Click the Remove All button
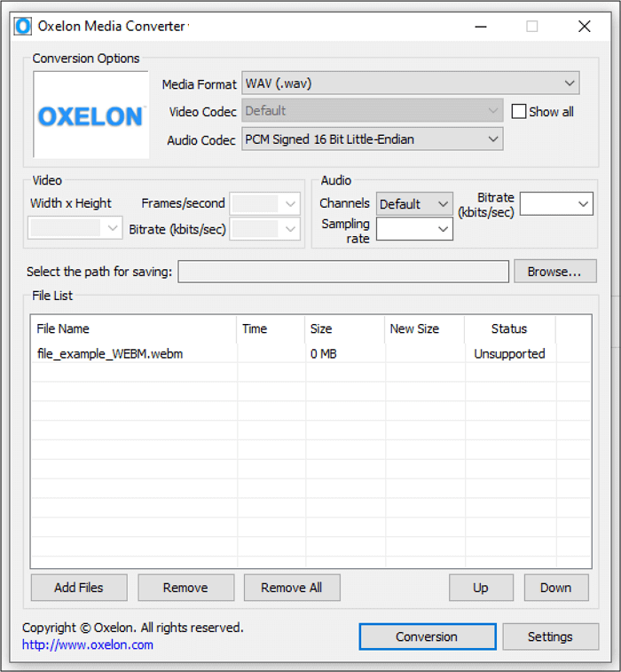The image size is (621, 672). click(x=292, y=588)
